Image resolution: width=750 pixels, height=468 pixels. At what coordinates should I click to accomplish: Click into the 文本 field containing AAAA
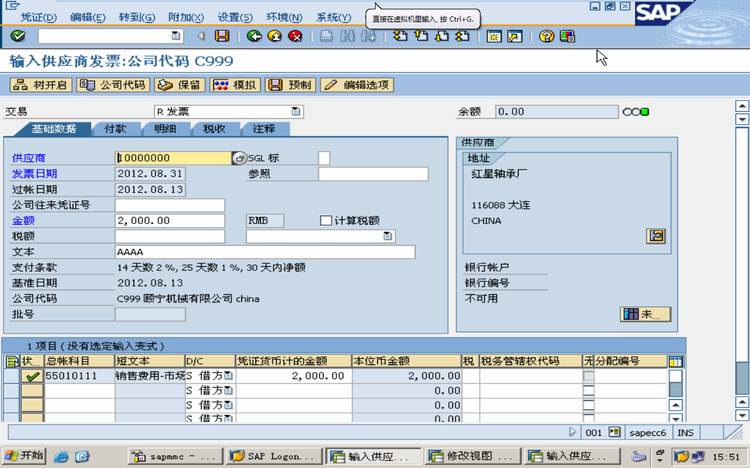coord(265,252)
